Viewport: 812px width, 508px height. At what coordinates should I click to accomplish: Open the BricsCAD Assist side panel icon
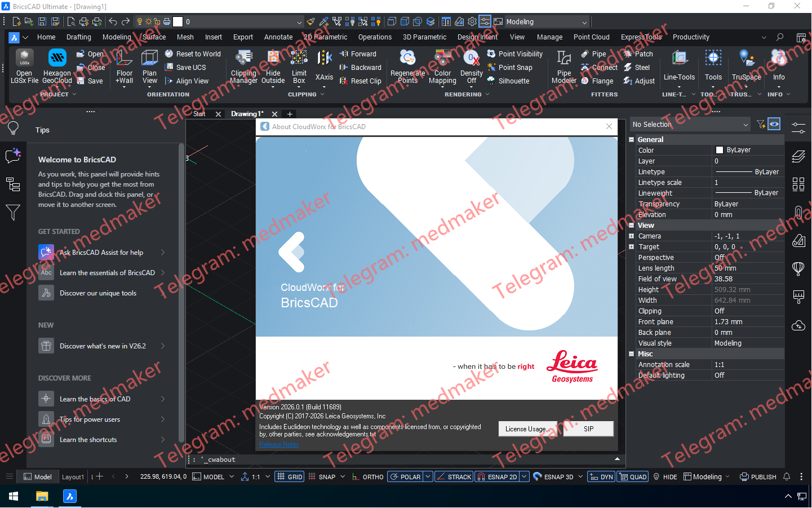point(13,156)
